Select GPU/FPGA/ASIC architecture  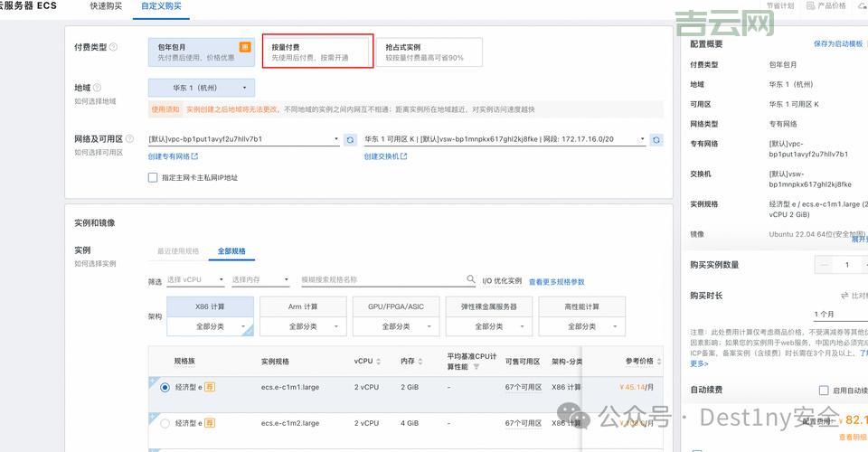point(396,306)
